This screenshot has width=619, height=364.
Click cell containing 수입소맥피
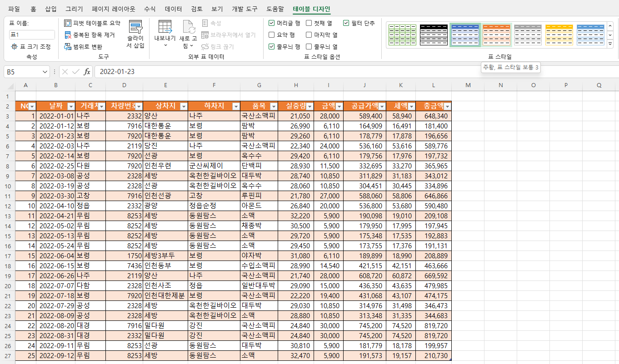pyautogui.click(x=259, y=266)
